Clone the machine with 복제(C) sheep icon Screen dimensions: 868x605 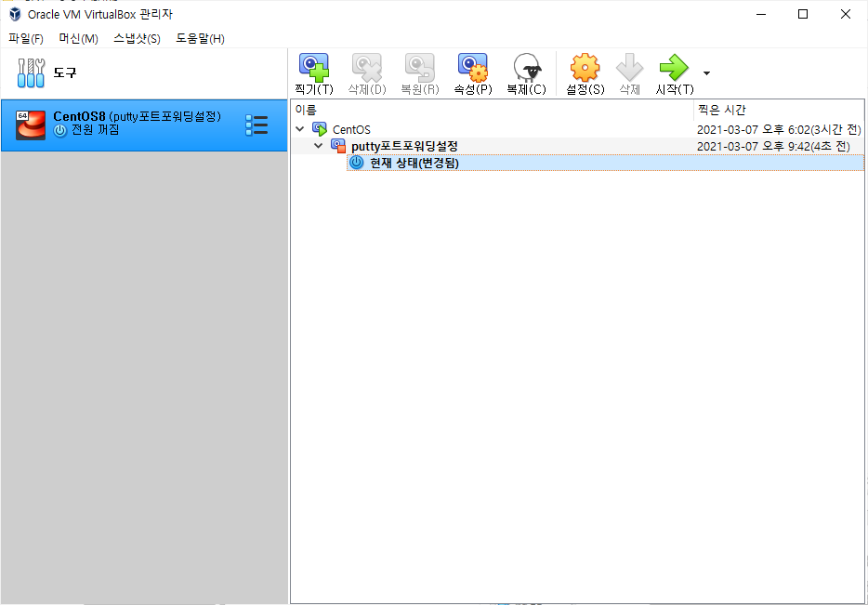[x=526, y=73]
